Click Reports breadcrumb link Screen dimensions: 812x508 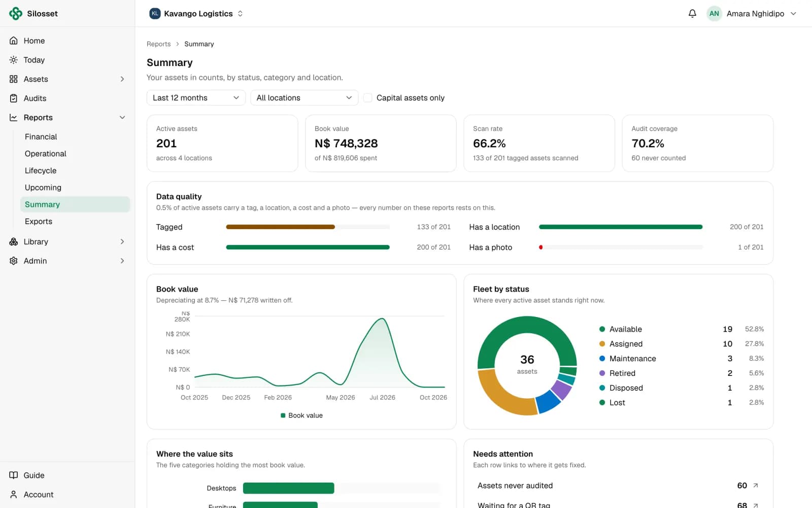(159, 44)
